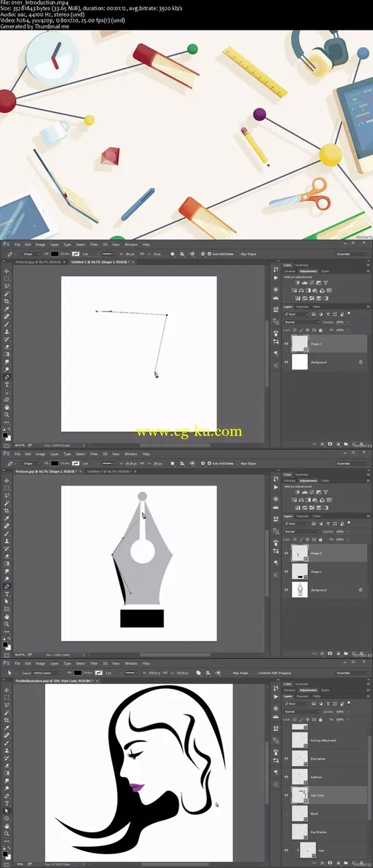Select the Gradient tool in ProfileIllustration.psd window
The image size is (373, 868).
[x=7, y=774]
